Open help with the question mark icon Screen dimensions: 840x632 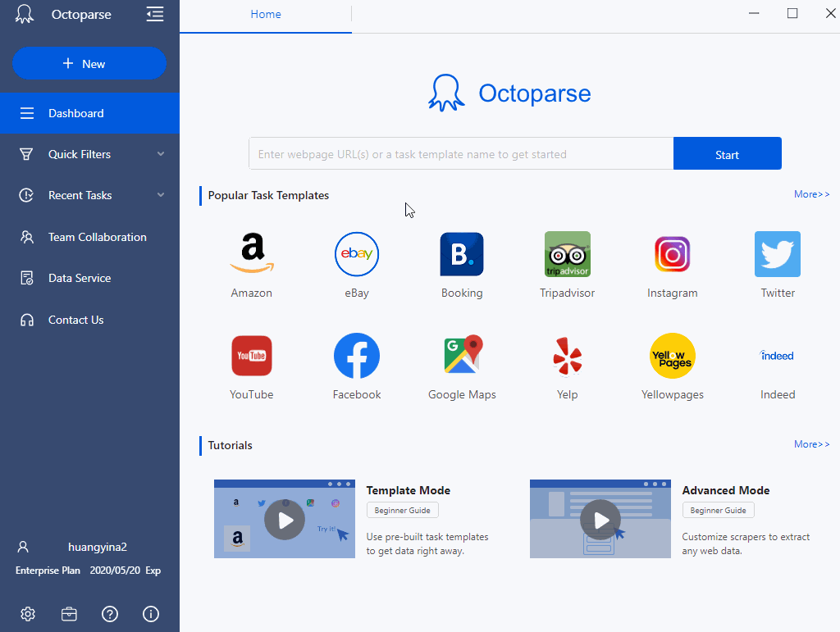click(x=110, y=614)
